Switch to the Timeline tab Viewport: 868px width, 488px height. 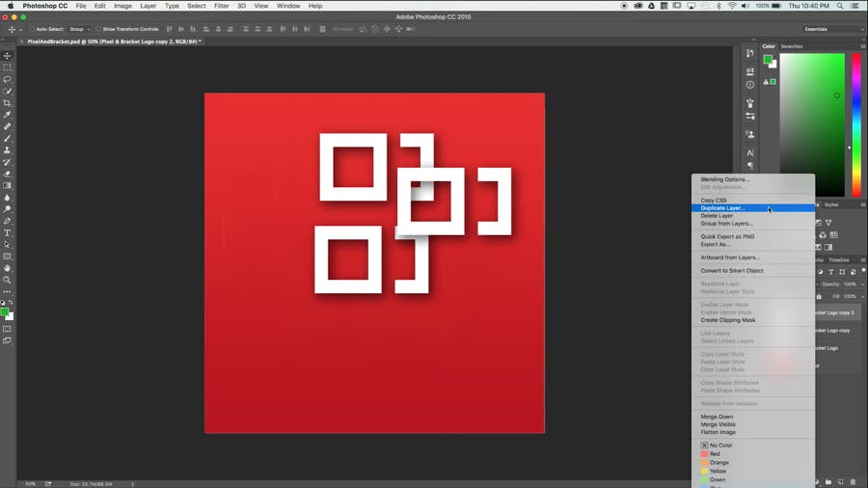839,260
